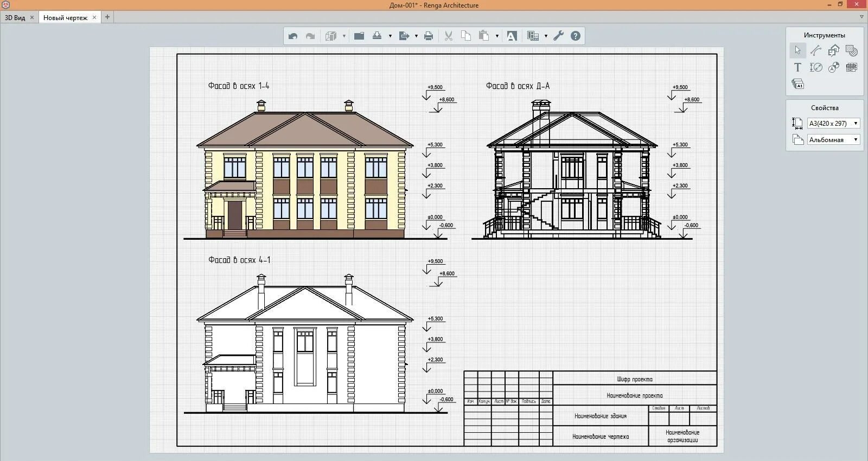Click the 'Наименование организации' cell
868x461 pixels.
click(682, 436)
